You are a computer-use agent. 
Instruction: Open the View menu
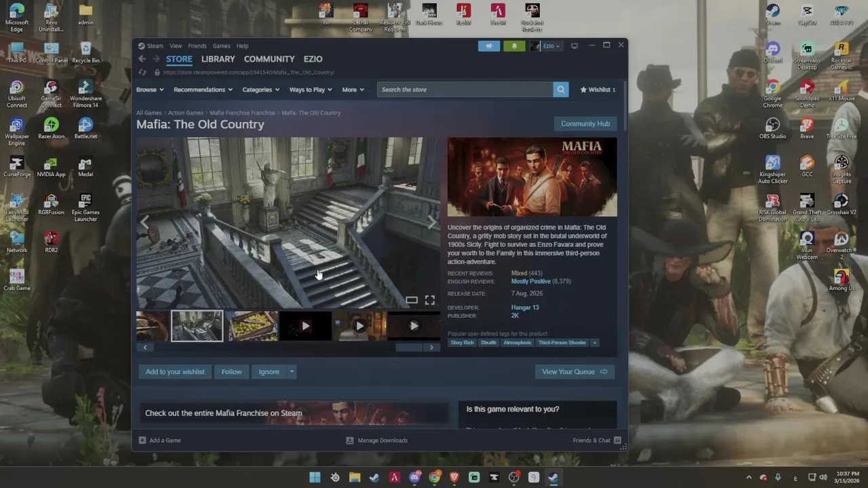pos(176,46)
